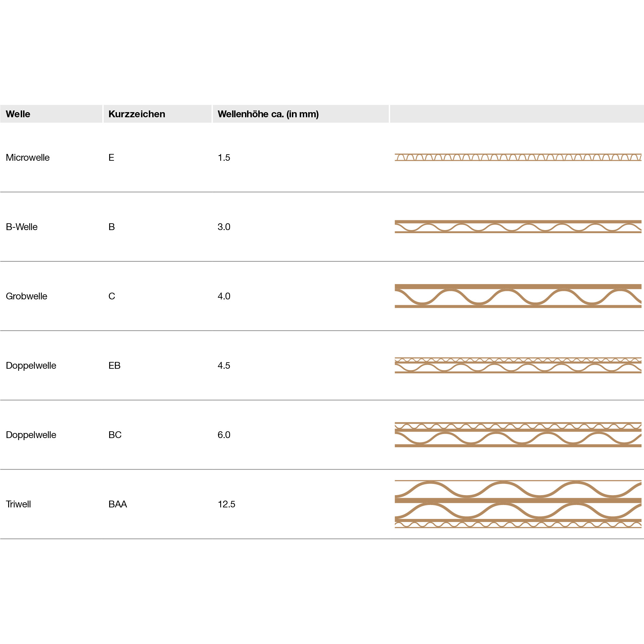Select the "BAA" Kurzzeichen cell
This screenshot has height=644, width=644.
click(118, 504)
